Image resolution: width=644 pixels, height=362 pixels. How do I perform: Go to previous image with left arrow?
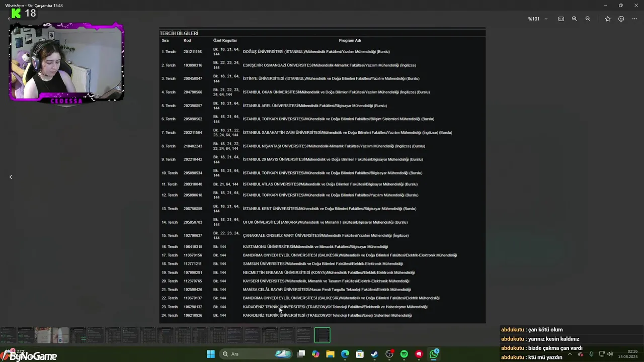point(11,177)
